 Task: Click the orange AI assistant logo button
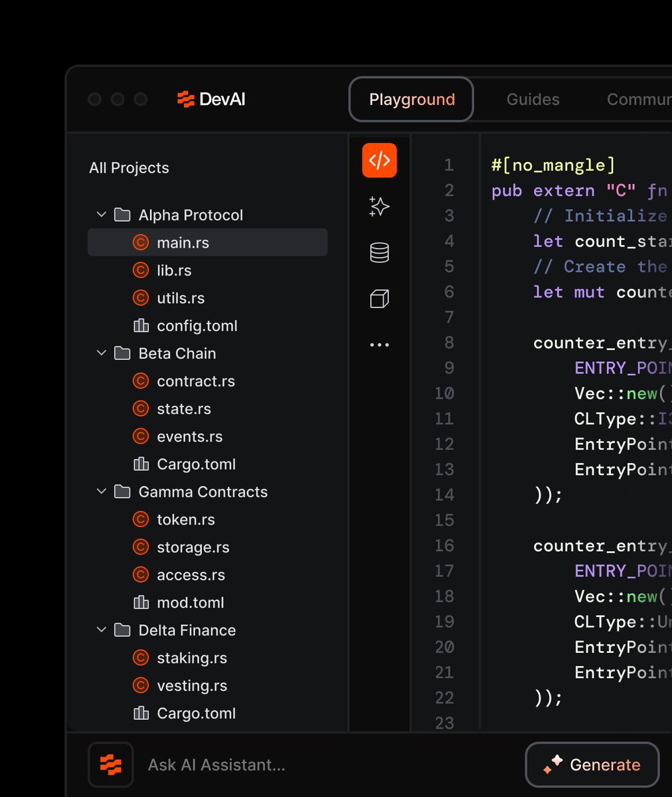(x=111, y=764)
